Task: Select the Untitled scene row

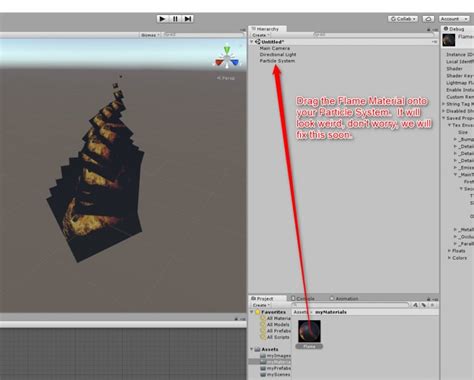Action: pos(343,42)
